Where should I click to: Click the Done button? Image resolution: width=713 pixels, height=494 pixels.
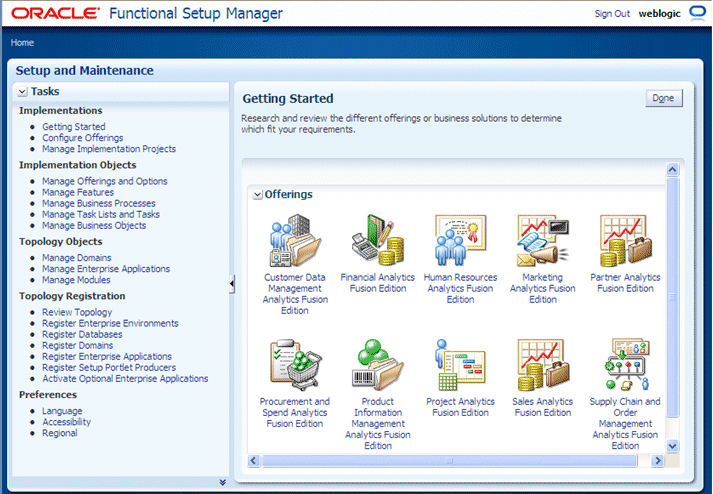(664, 98)
